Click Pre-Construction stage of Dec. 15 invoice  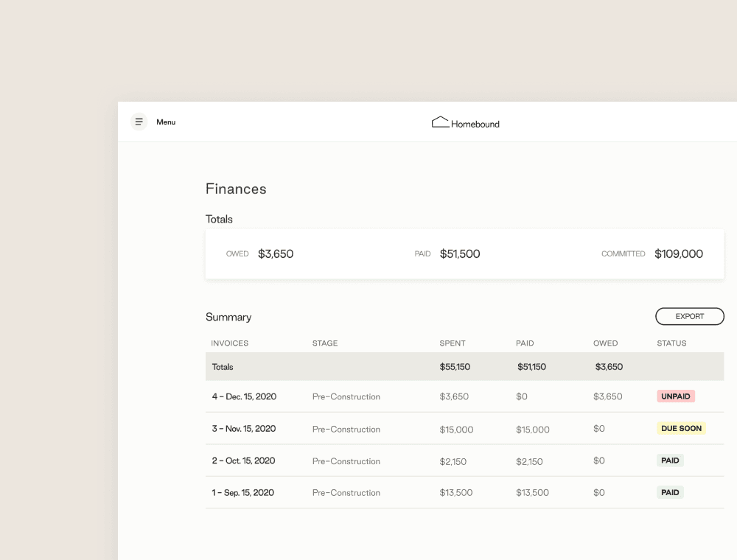(346, 396)
